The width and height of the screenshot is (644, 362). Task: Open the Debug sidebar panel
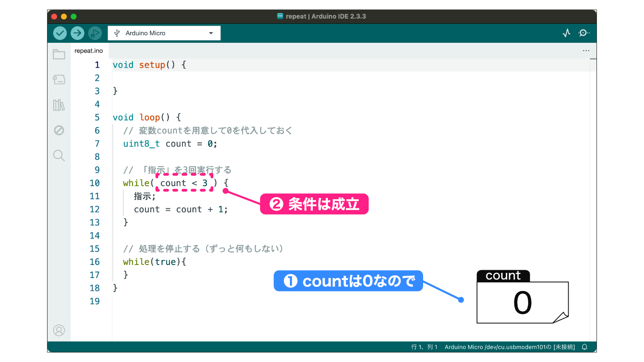click(x=59, y=130)
